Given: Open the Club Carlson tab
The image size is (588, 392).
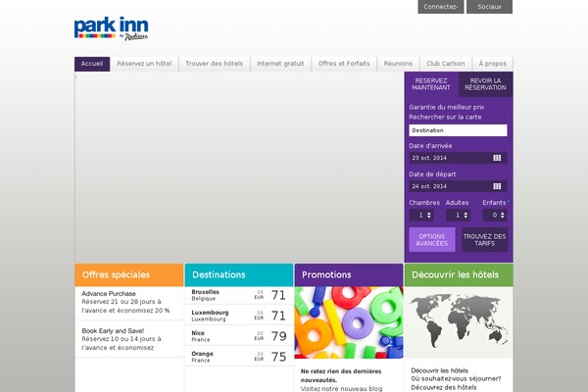Looking at the screenshot, I should pyautogui.click(x=446, y=64).
